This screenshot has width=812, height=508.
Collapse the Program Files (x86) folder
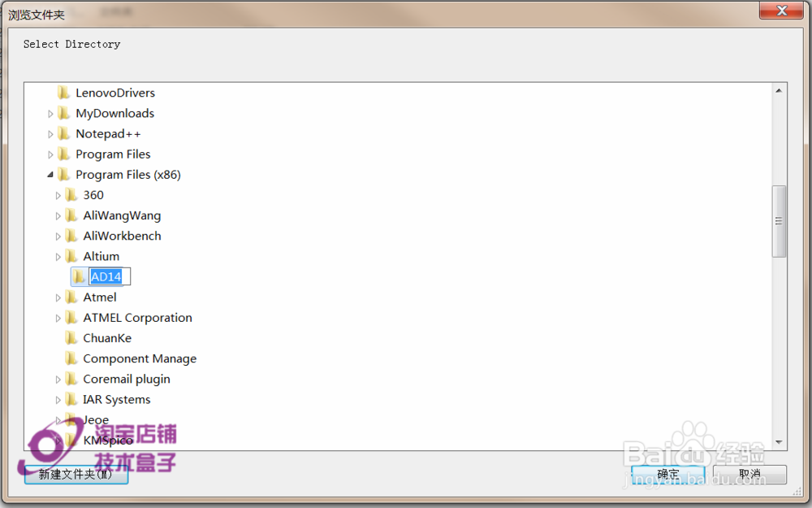[50, 175]
